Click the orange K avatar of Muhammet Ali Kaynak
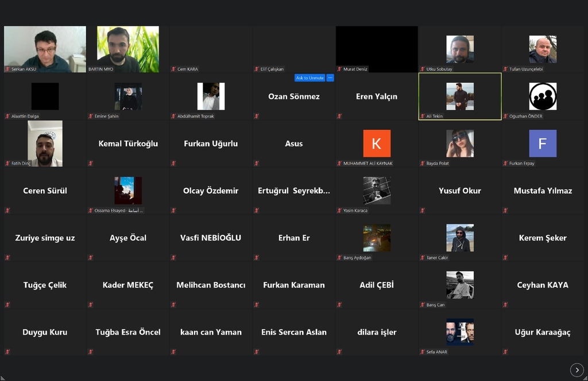This screenshot has height=381, width=588. [x=377, y=144]
